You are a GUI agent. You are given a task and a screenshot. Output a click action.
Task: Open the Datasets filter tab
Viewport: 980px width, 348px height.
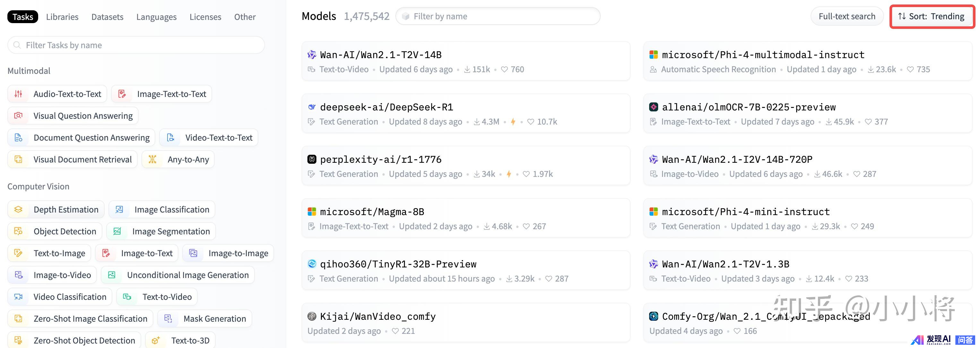(x=107, y=17)
